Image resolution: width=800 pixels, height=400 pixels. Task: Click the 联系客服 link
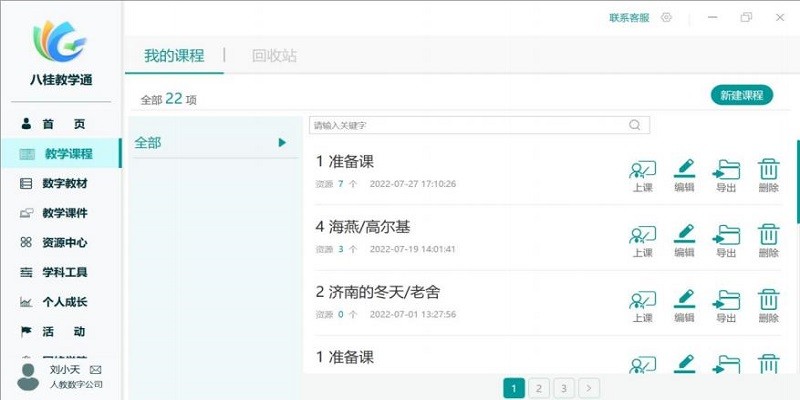[629, 18]
